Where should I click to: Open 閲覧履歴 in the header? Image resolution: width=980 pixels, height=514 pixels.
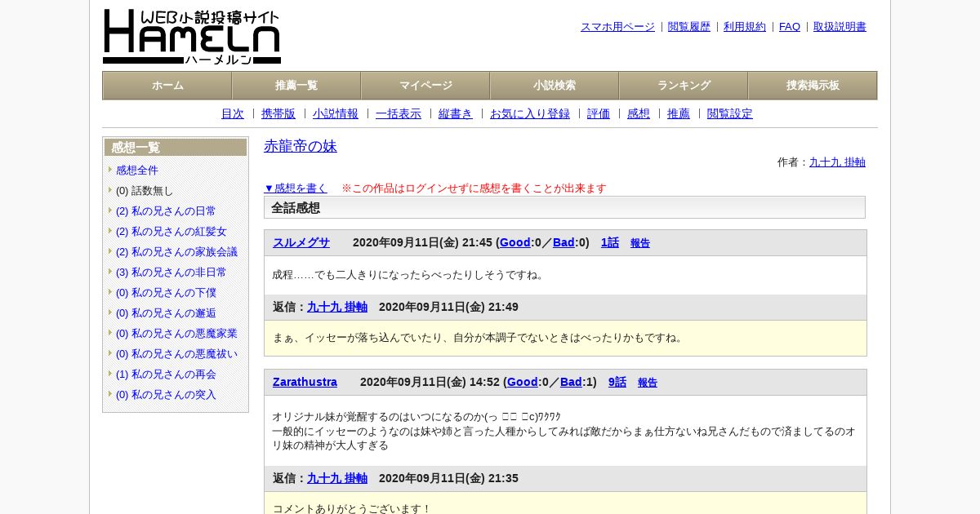(689, 26)
